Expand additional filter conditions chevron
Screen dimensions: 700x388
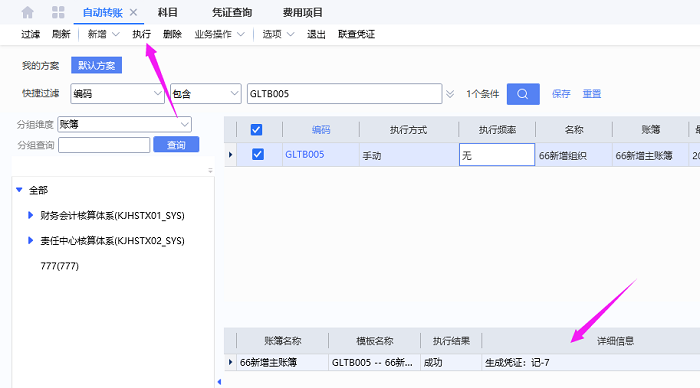tap(450, 94)
